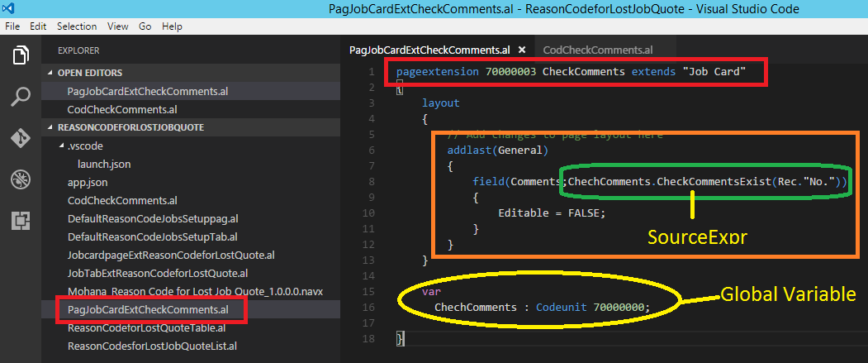
Task: Click the "Job Card" string on line 1
Action: coord(714,71)
